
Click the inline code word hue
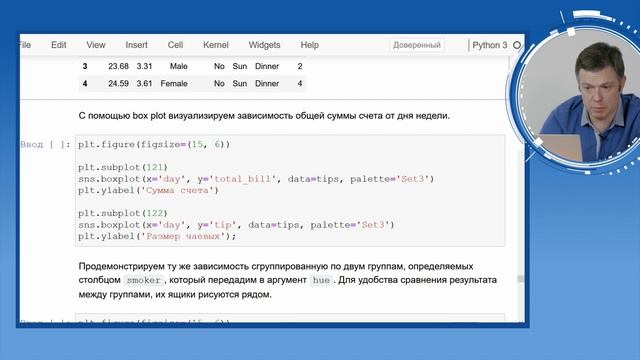[x=321, y=280]
